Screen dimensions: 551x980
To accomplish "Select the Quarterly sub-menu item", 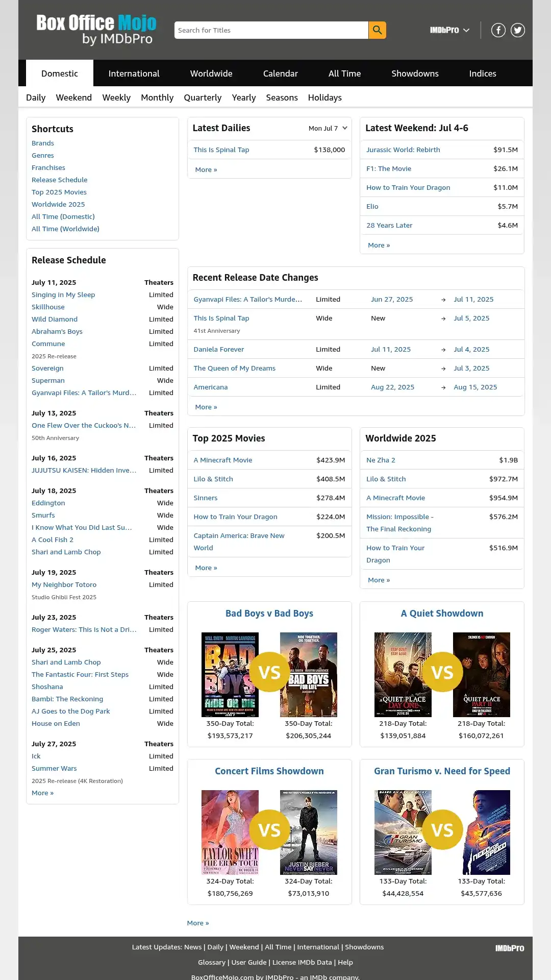I will (x=203, y=97).
